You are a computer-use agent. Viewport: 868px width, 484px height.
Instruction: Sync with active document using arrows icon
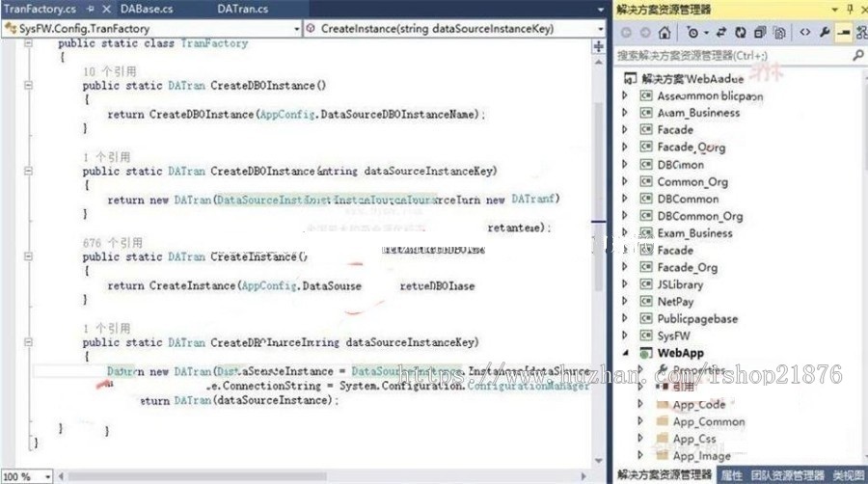click(x=720, y=33)
